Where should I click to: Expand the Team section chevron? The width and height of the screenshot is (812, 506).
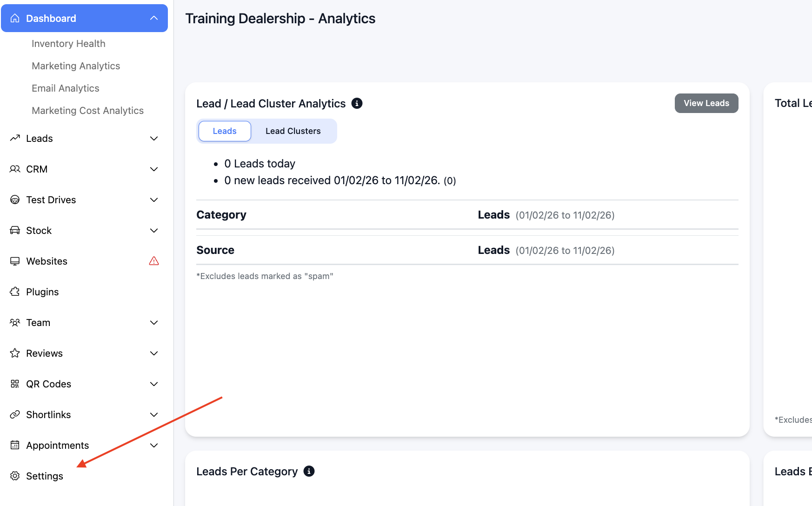pyautogui.click(x=154, y=322)
